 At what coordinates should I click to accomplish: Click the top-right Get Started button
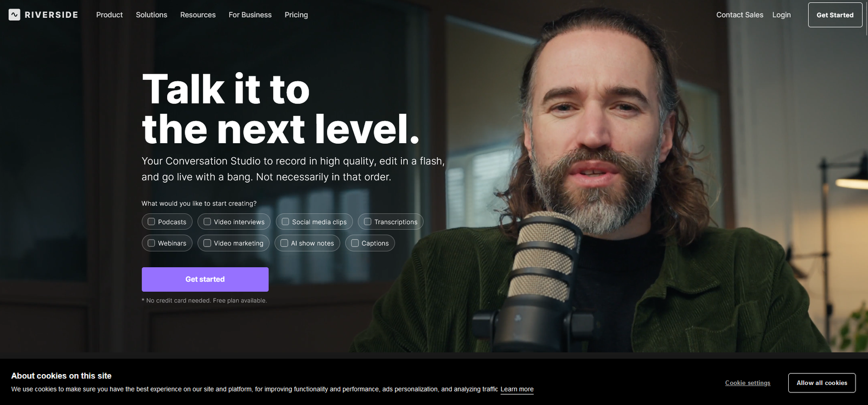[835, 15]
